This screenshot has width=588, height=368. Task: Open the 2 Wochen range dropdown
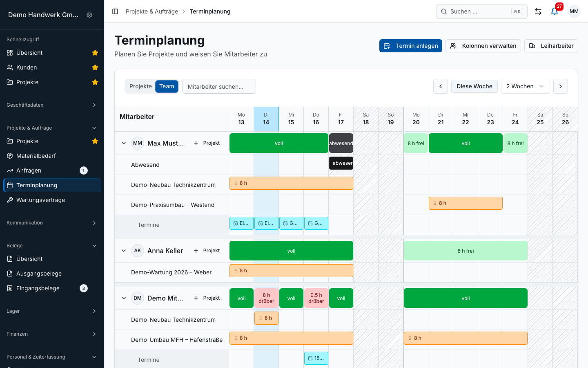click(x=525, y=86)
